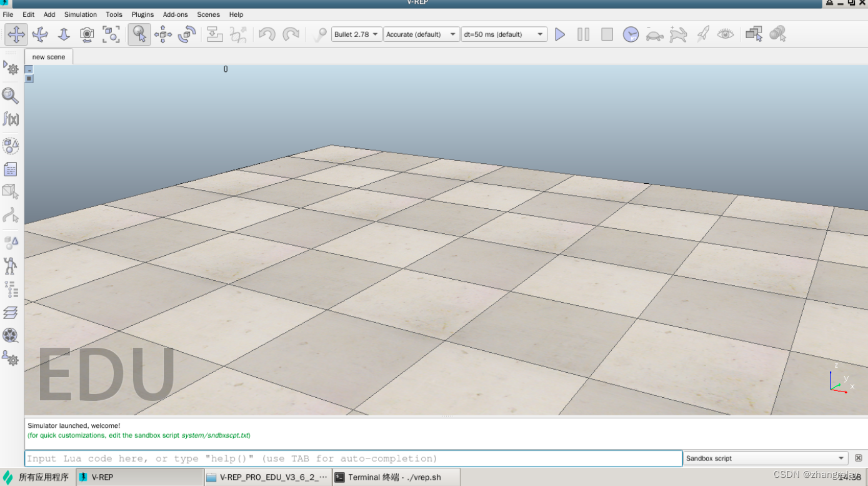
Task: Toggle shape edit mode in the sidebar
Action: click(x=11, y=192)
